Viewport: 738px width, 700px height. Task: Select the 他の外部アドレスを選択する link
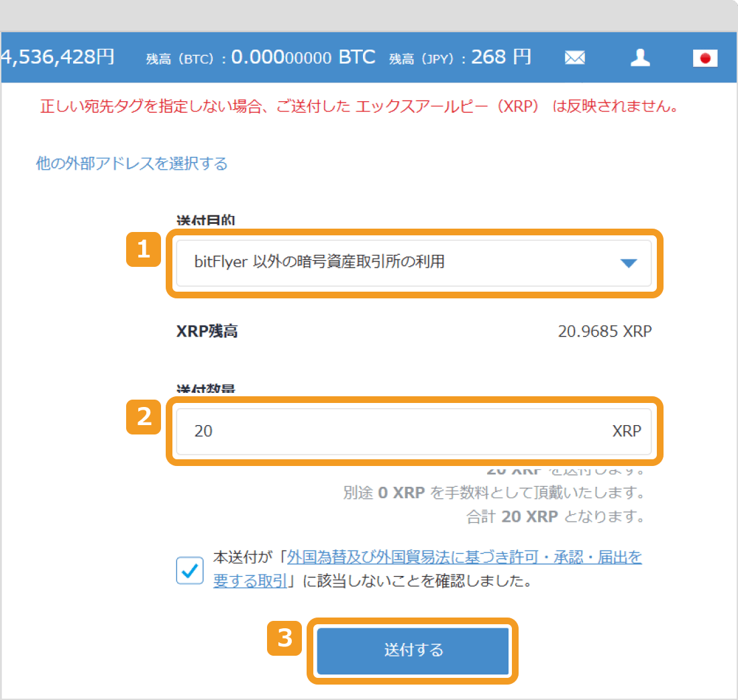(131, 164)
